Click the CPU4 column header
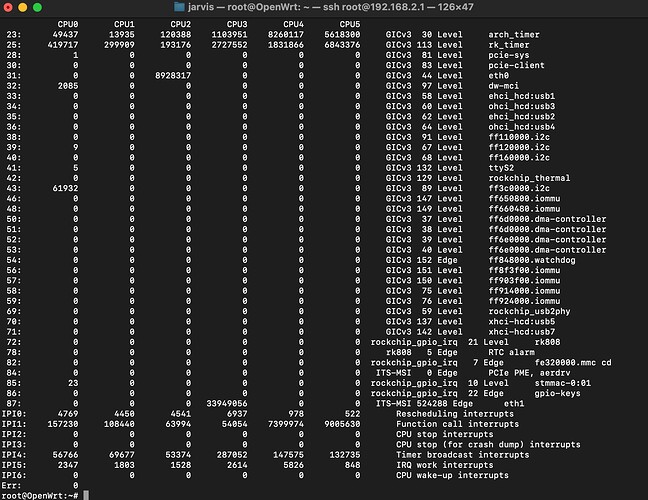Image resolution: width=648 pixels, height=500 pixels. [293, 24]
